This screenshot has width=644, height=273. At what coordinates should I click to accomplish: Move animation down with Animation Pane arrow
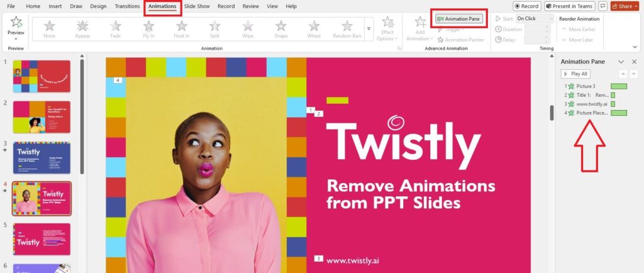[x=634, y=74]
